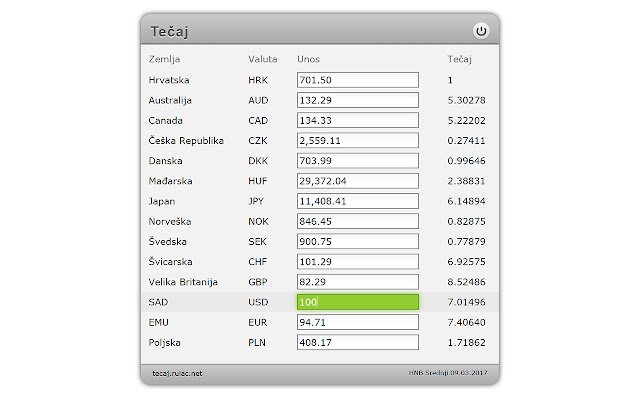640x400 pixels.
Task: Select the Švedska country label
Action: coord(167,241)
